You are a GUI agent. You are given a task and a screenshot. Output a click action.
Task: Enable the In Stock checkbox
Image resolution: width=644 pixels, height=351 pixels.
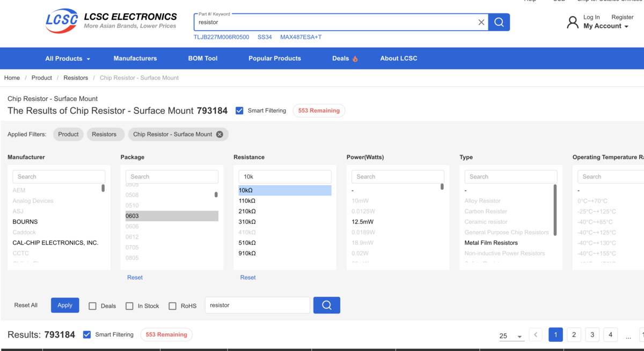129,306
